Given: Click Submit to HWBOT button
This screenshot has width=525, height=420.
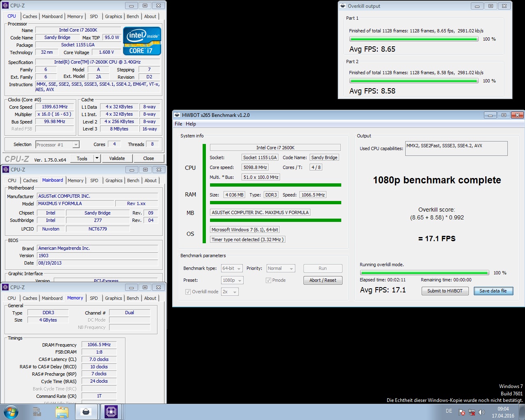Looking at the screenshot, I should pos(445,291).
